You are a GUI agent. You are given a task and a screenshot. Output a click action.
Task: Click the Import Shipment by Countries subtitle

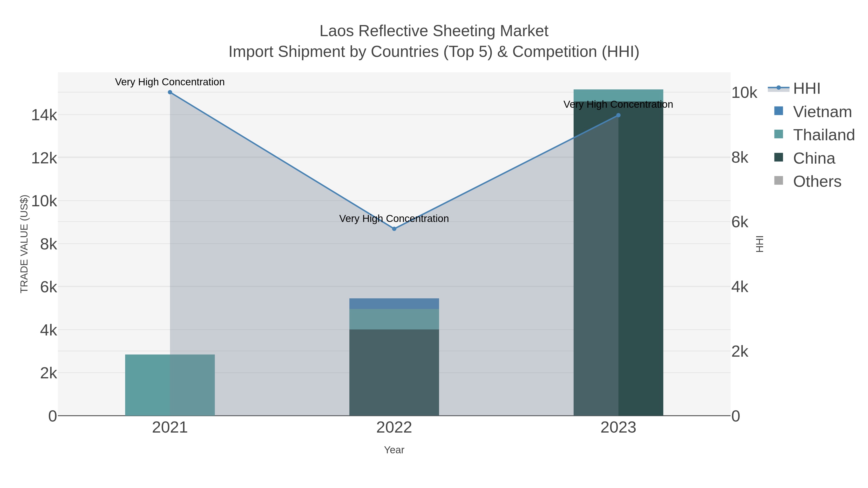point(434,52)
